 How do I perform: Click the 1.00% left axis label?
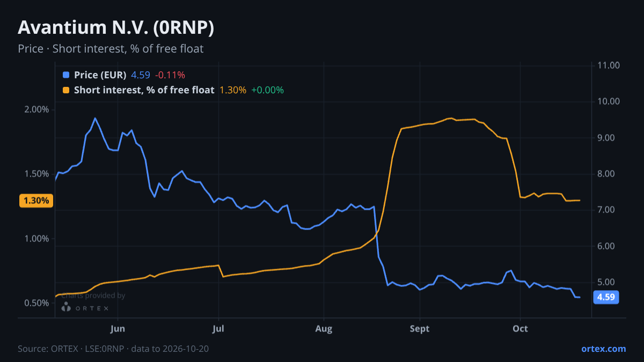pos(38,239)
